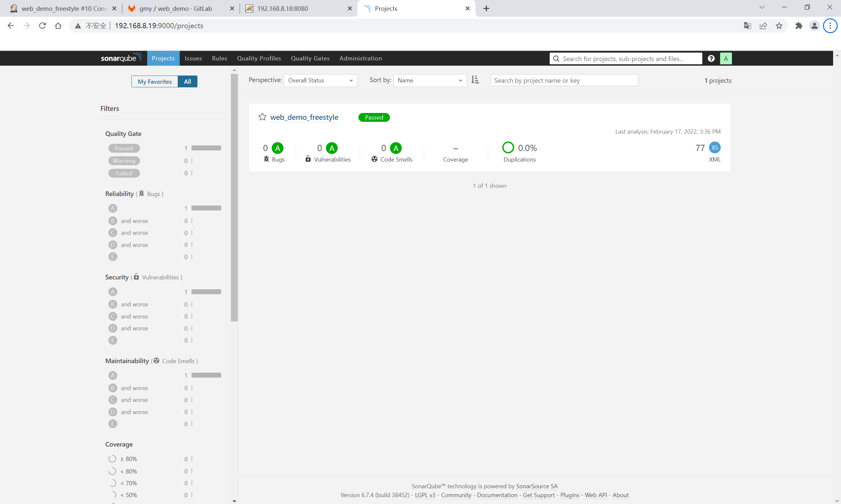This screenshot has width=841, height=504.
Task: Open the Sort by Name dropdown
Action: [430, 80]
